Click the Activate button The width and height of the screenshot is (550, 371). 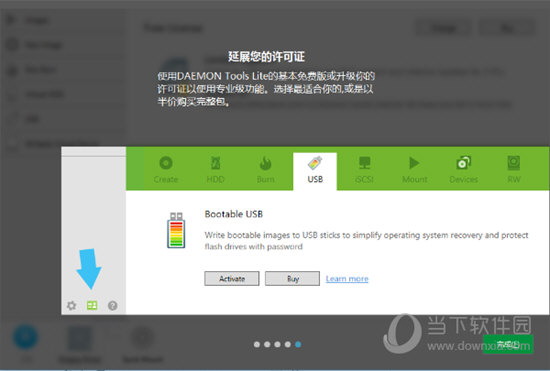coord(232,278)
